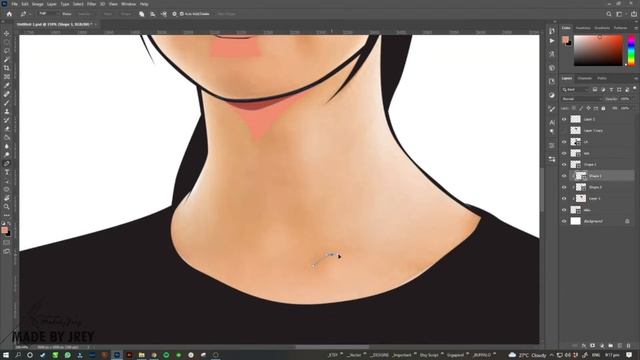The height and width of the screenshot is (360, 640).
Task: Click the foreground color in toolbar
Action: (4, 230)
